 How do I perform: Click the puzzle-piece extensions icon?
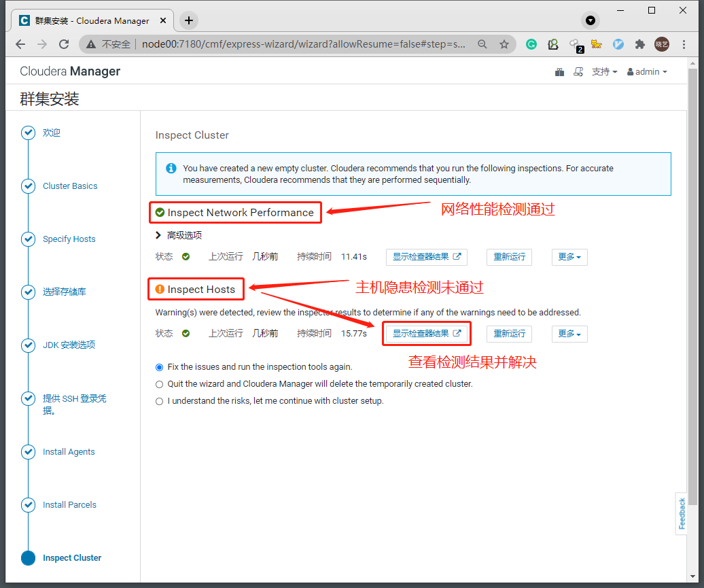(640, 44)
